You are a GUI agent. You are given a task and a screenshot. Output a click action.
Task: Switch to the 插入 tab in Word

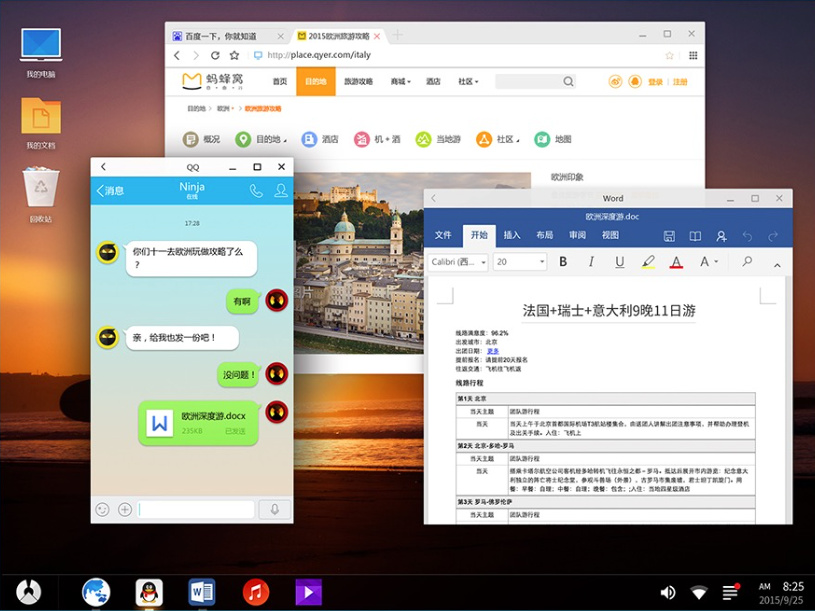(x=511, y=235)
